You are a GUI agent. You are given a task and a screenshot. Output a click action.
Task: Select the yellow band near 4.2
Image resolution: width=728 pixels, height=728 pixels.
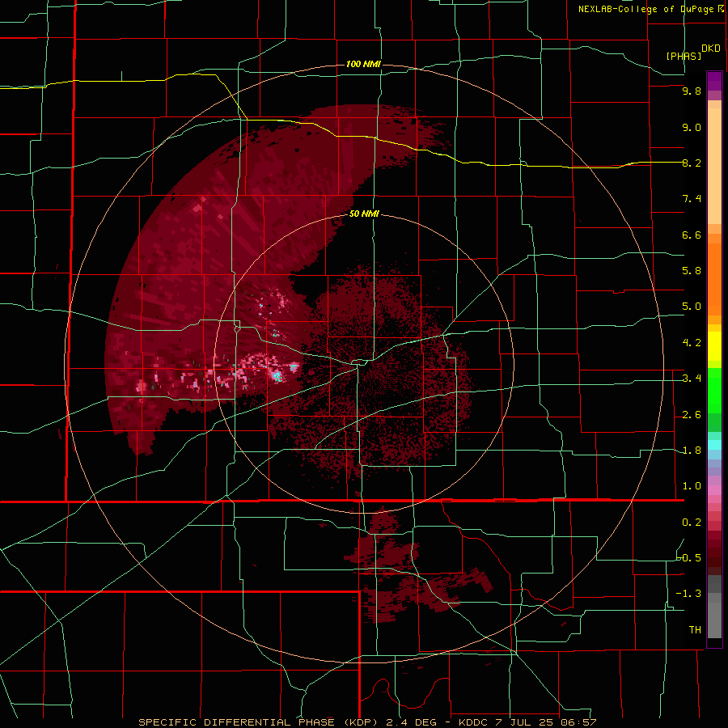714,346
